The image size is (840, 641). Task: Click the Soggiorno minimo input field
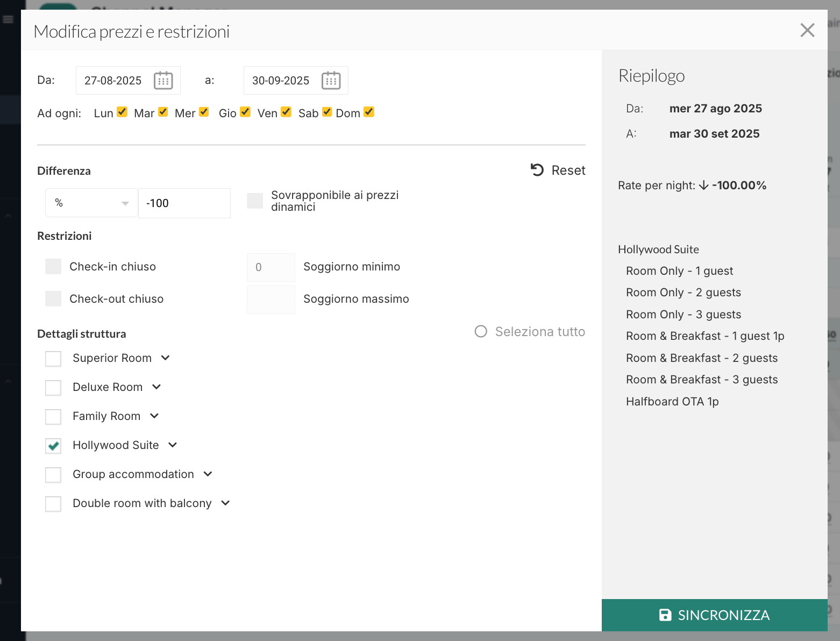tap(271, 267)
